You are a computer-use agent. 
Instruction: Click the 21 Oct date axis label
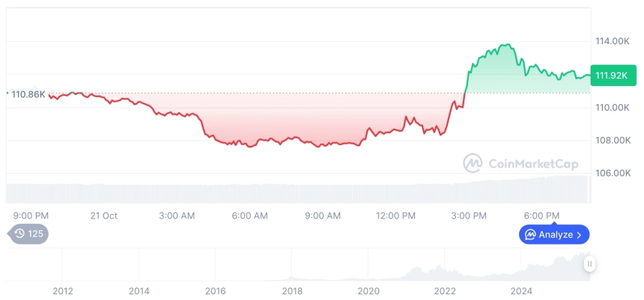tap(104, 215)
